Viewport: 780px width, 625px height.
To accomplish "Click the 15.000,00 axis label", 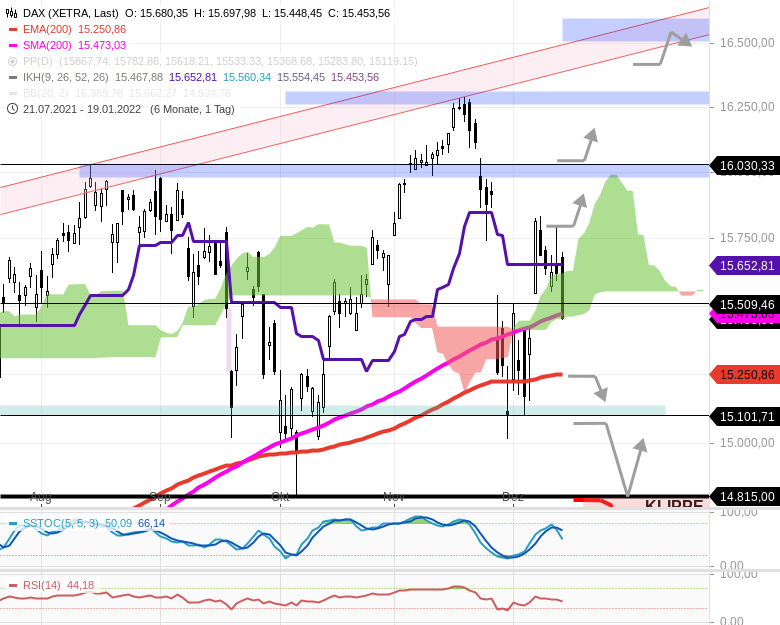I will [747, 443].
